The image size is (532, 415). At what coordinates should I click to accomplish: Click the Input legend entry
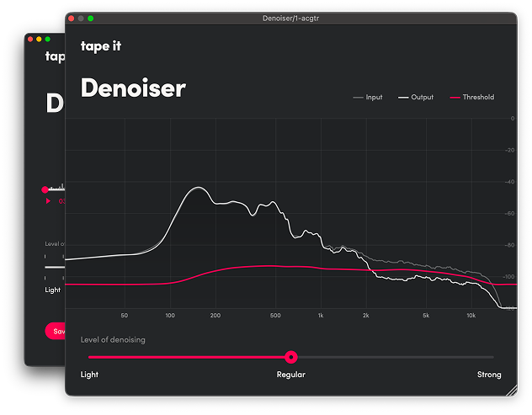[x=368, y=98]
